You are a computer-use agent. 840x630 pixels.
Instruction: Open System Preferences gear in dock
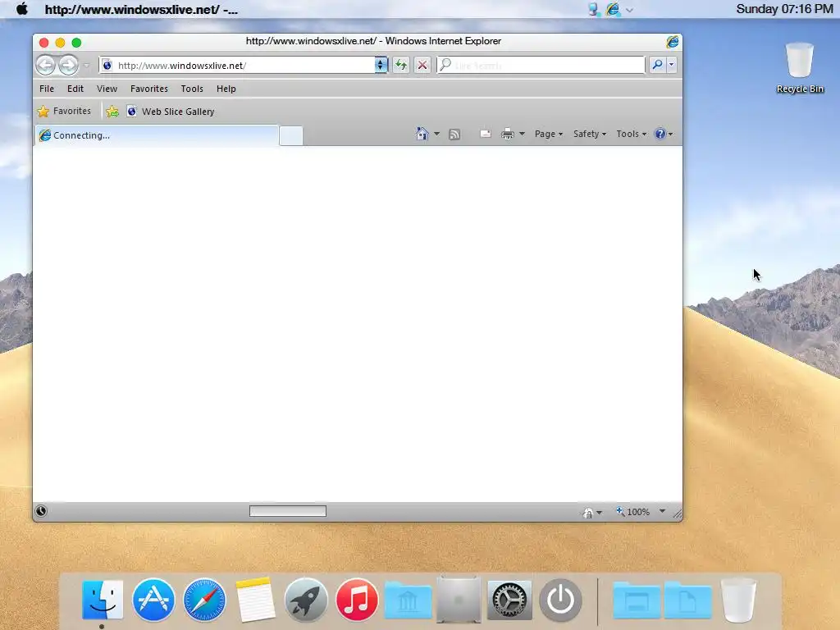pos(509,600)
